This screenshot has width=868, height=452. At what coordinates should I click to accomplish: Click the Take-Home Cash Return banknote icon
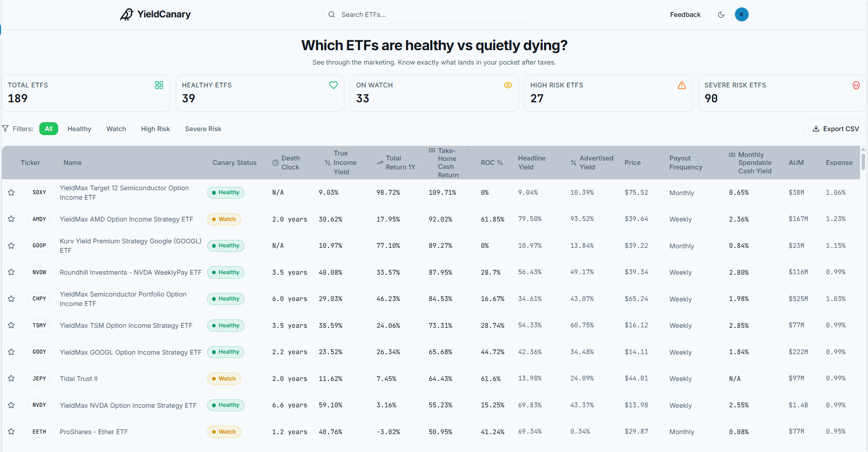(432, 151)
